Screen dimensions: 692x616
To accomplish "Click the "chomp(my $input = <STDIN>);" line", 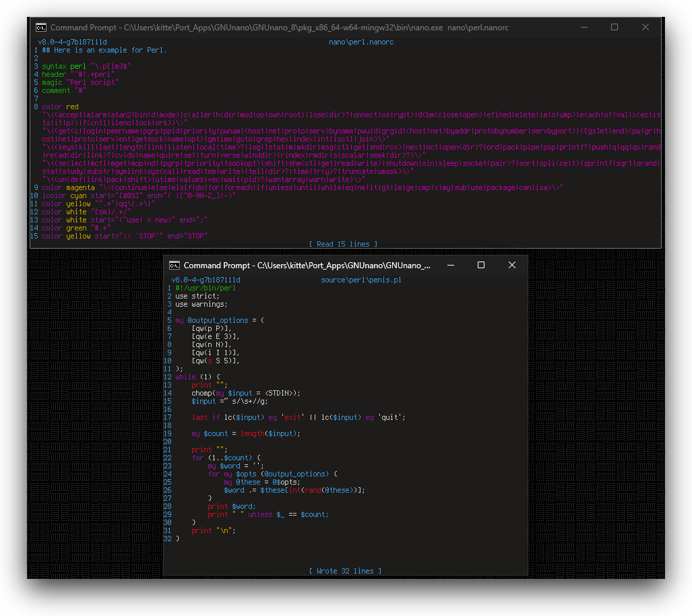I will click(246, 393).
